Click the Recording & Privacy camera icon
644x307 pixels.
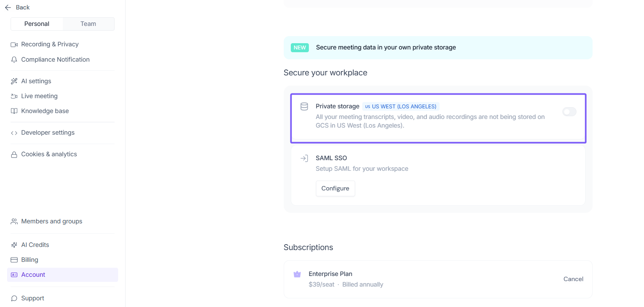[x=14, y=44]
